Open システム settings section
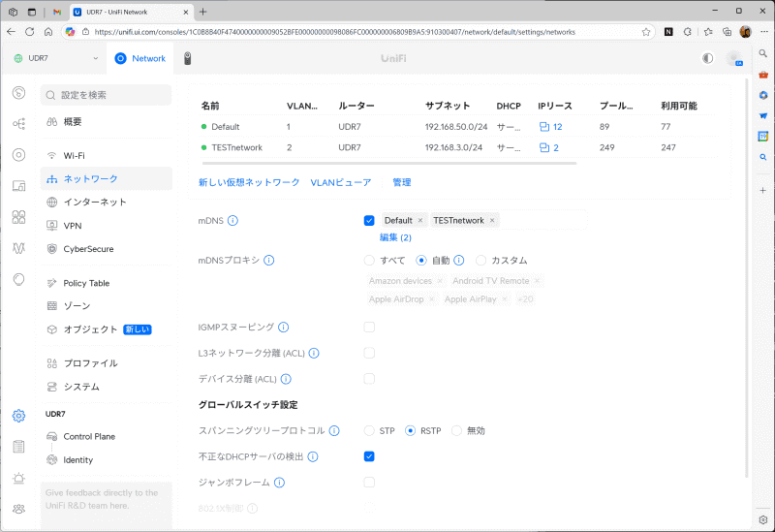The image size is (775, 532). 107,387
